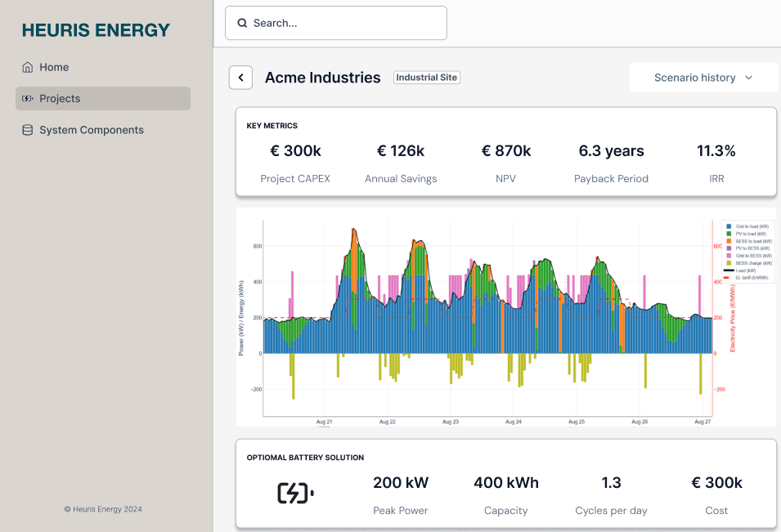Click the 400 kWh Capacity value
The width and height of the screenshot is (781, 532).
coord(506,483)
